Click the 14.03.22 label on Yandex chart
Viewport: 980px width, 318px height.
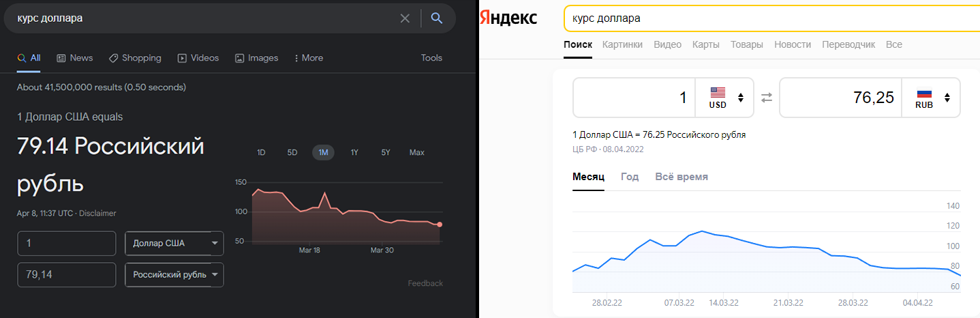coord(724,302)
